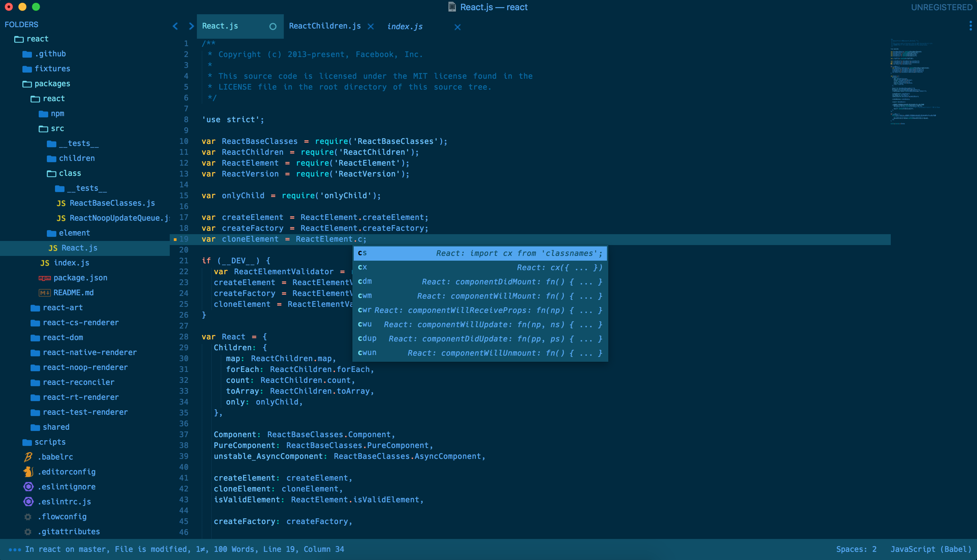The image size is (977, 560).
Task: Choose the 'cwm' componentWillMount suggestion
Action: (x=480, y=296)
